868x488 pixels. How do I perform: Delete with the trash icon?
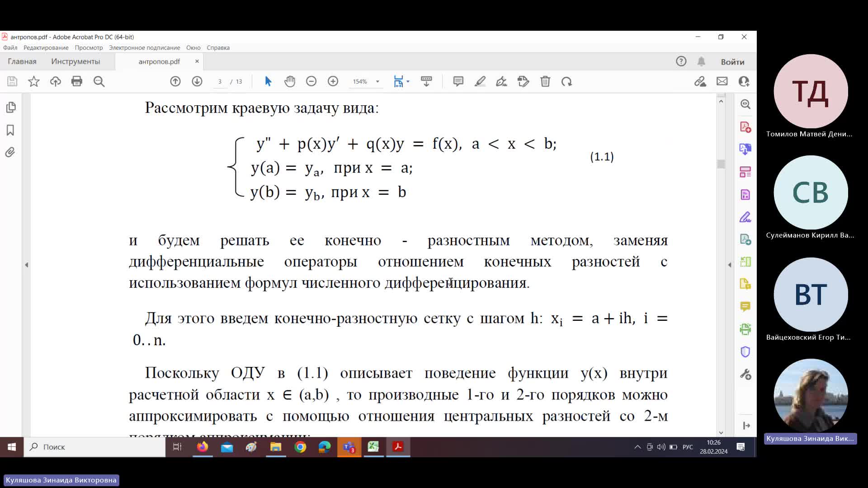545,81
